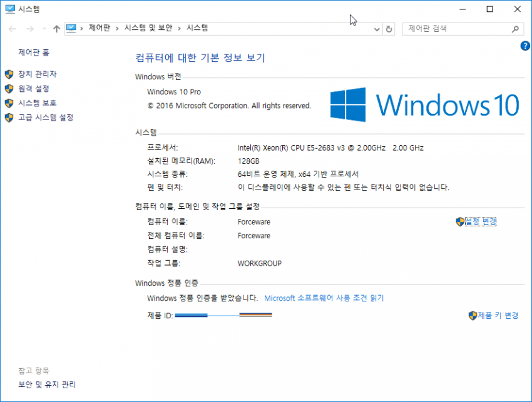
Task: Click 제품 키 변경 link
Action: (498, 315)
